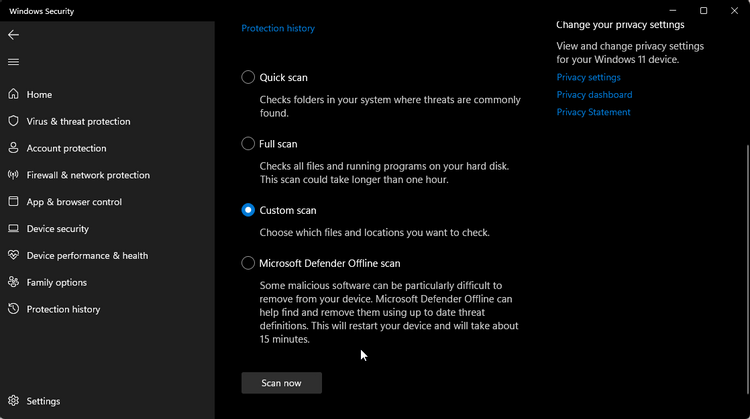Click the Virus & threat protection shield icon
Viewport: 750px width, 419px height.
13,121
